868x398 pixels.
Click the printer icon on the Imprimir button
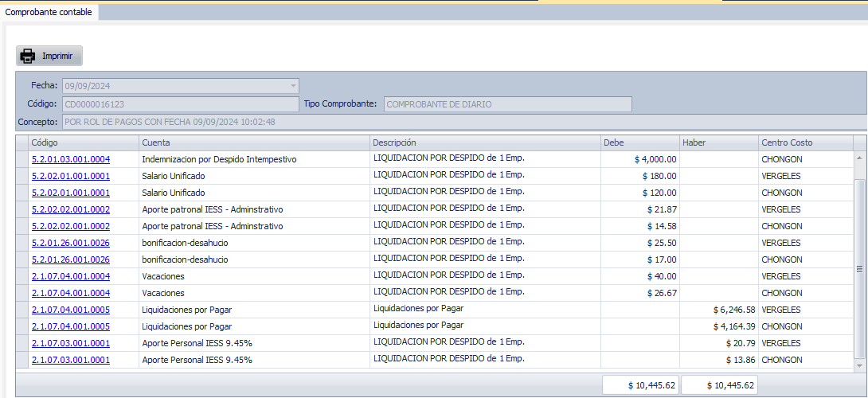[x=28, y=56]
